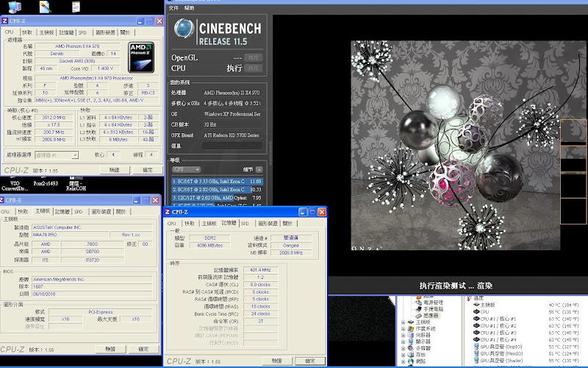Click the chip icon beside the CPU 55 °C reading
Viewport: 588px width, 368px height.
coord(476,311)
